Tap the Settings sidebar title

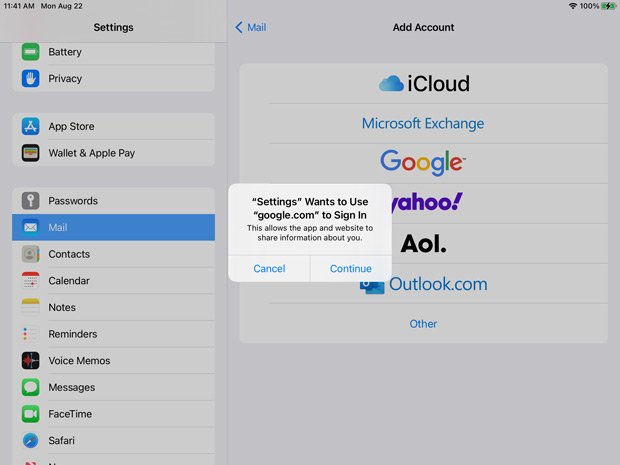pyautogui.click(x=113, y=27)
